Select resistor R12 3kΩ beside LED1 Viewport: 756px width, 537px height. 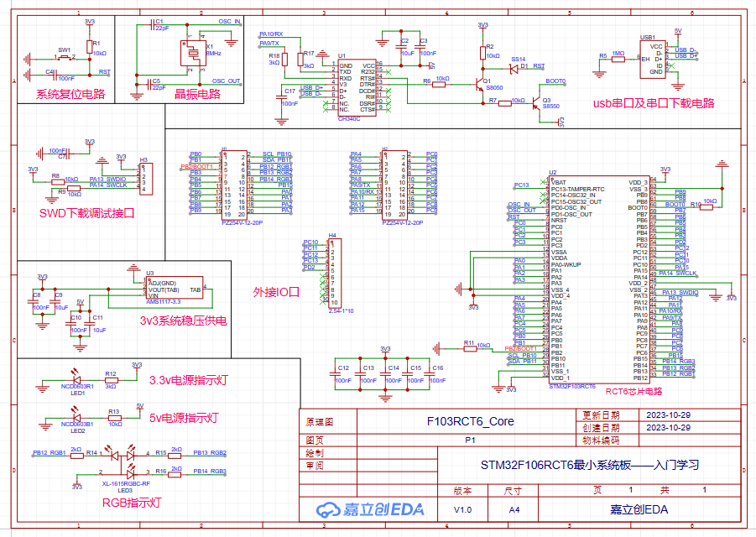(111, 380)
